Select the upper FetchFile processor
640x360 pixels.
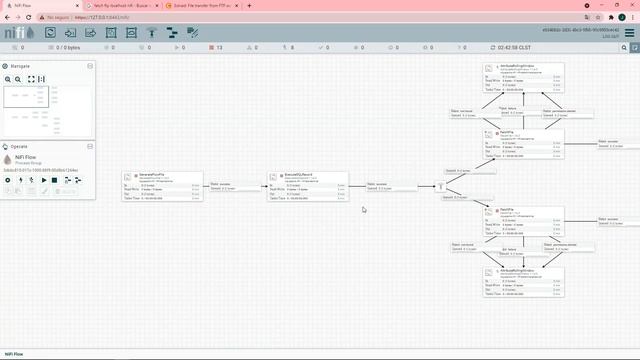pos(524,144)
